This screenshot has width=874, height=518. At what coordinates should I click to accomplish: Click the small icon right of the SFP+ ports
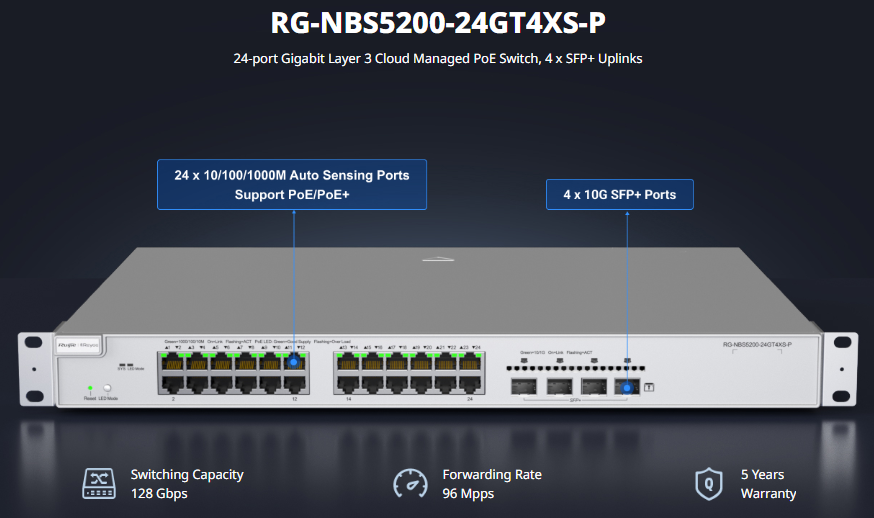tap(649, 387)
